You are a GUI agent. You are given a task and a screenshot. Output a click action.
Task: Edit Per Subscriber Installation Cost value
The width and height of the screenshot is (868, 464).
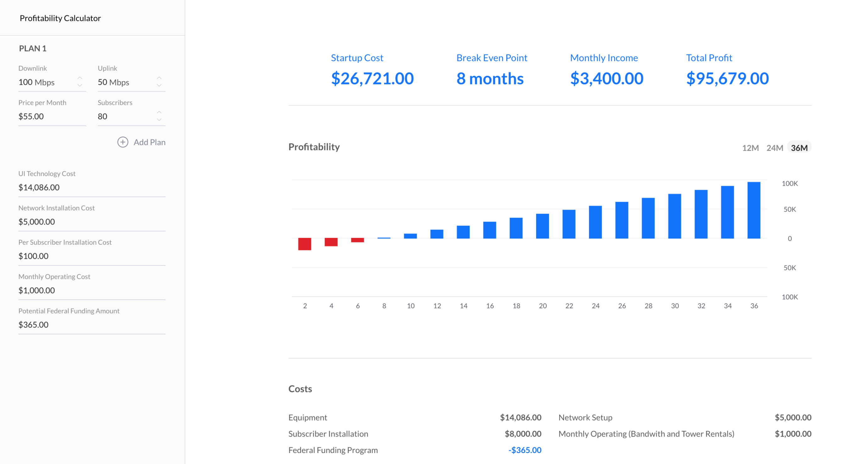(91, 256)
